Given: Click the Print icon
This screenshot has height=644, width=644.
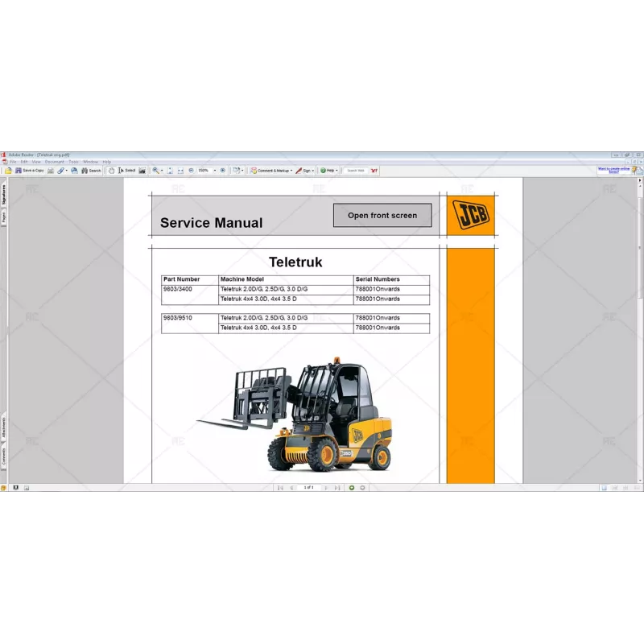Looking at the screenshot, I should (x=50, y=170).
